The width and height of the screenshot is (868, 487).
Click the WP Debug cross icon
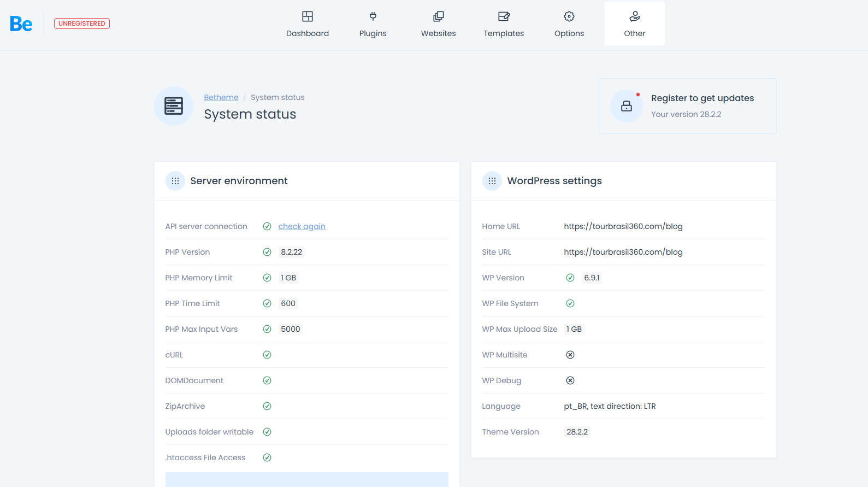(x=570, y=380)
